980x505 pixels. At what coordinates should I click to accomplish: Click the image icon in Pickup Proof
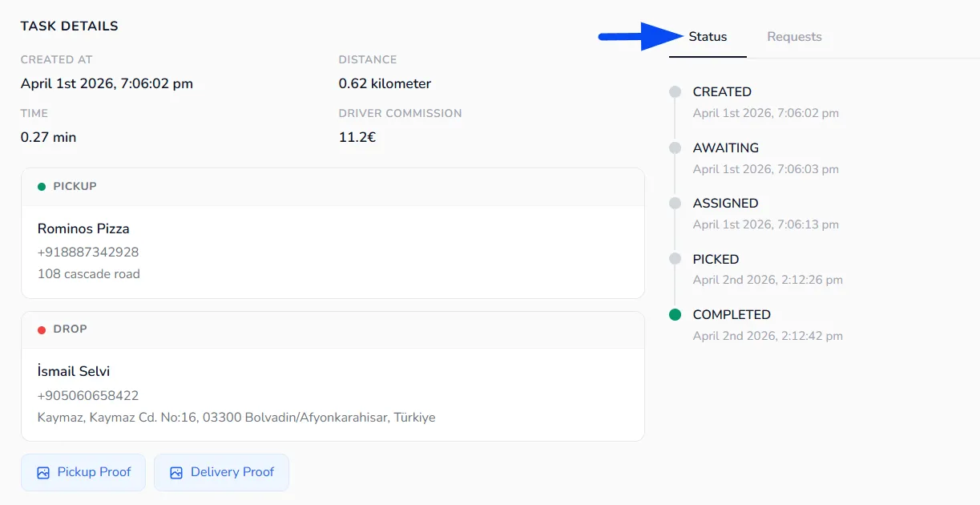point(43,473)
